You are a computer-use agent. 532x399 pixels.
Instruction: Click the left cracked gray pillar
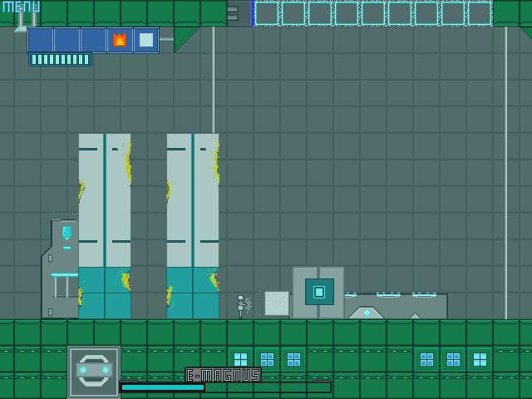105,225
